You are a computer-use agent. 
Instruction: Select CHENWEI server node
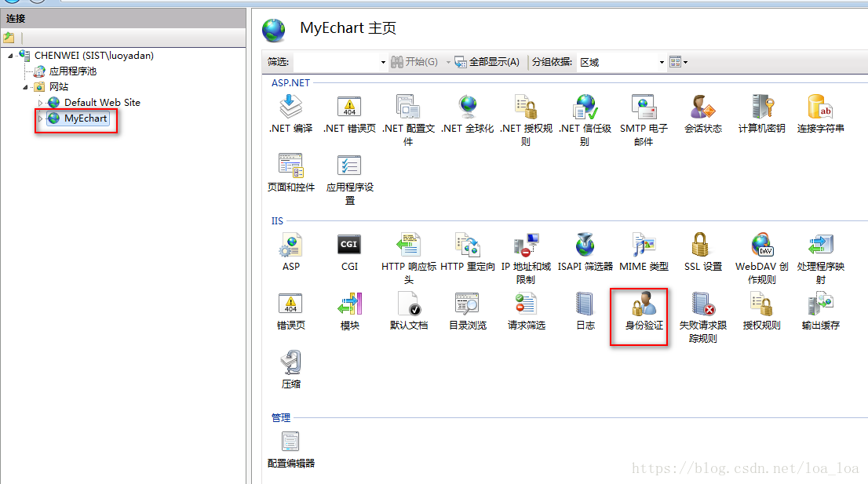tap(93, 56)
